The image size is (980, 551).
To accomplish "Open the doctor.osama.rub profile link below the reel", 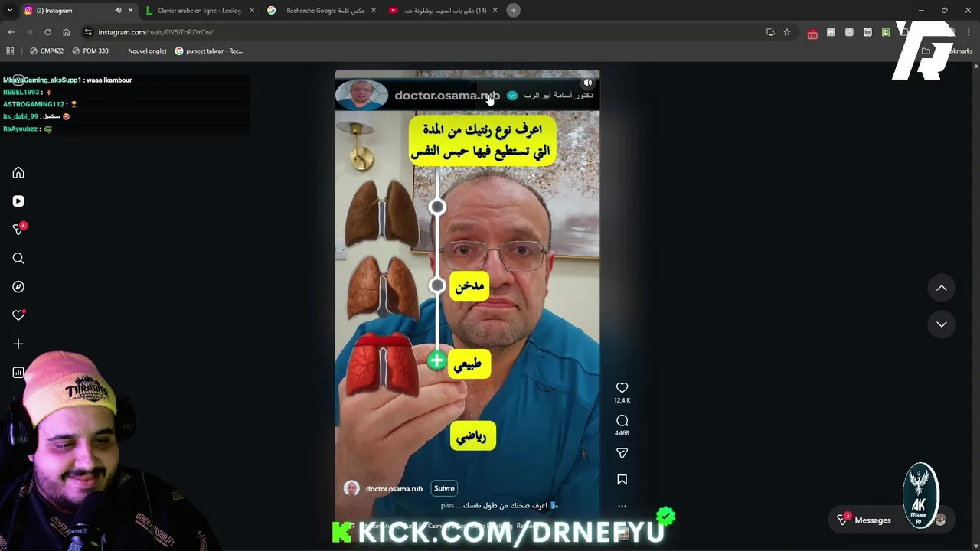I will click(394, 488).
